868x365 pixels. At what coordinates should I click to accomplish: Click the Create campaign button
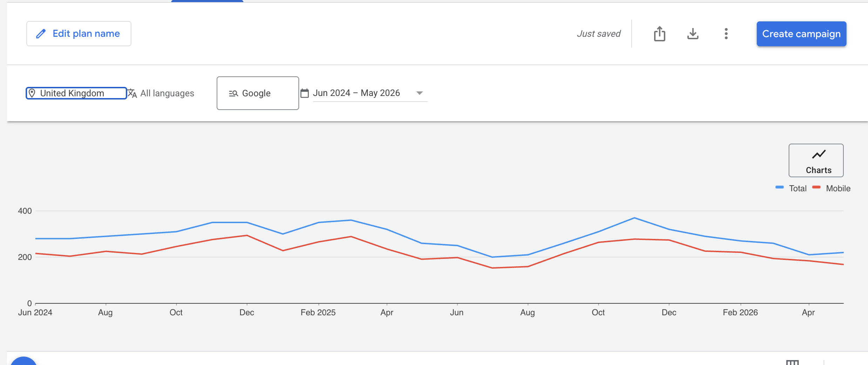point(801,34)
